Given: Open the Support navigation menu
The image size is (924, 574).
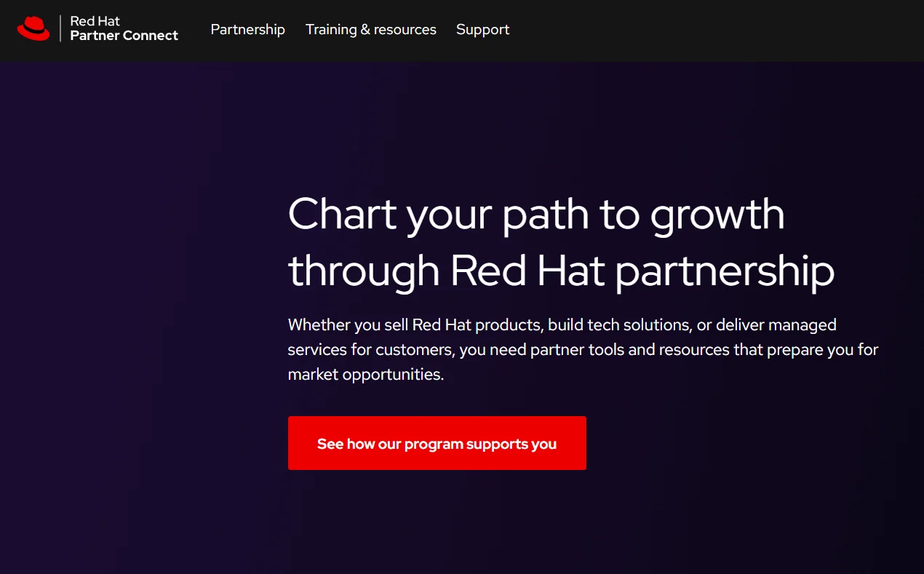Looking at the screenshot, I should click(x=482, y=30).
